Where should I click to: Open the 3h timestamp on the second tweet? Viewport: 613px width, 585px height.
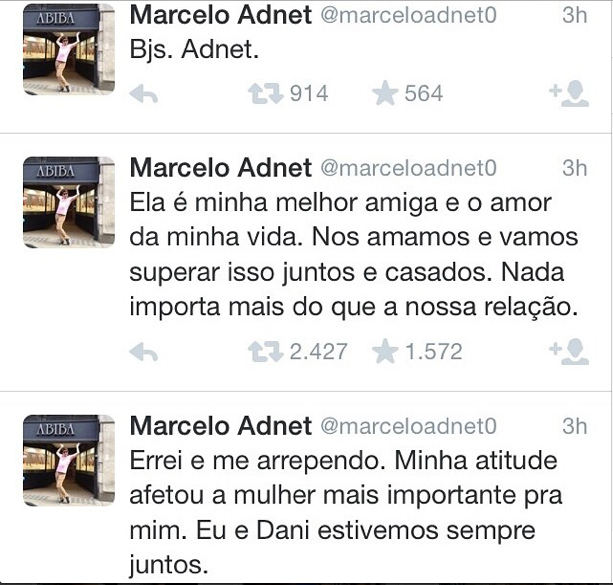(x=574, y=168)
